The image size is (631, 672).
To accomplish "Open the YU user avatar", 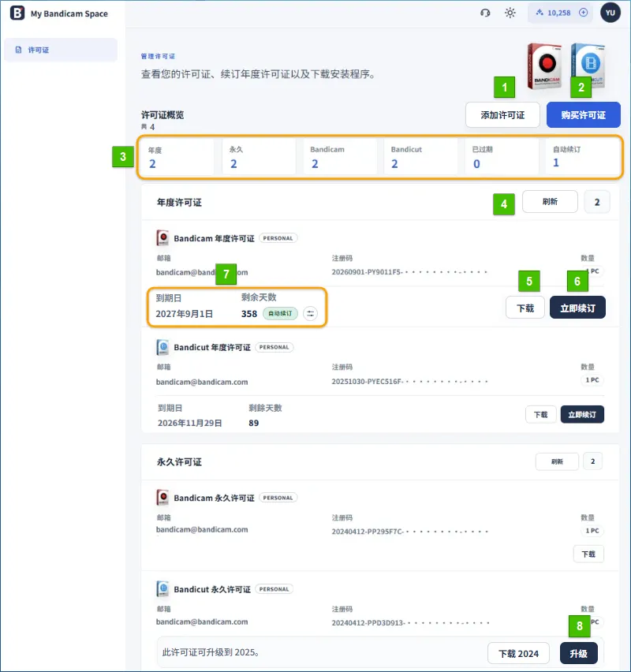I will coord(610,13).
